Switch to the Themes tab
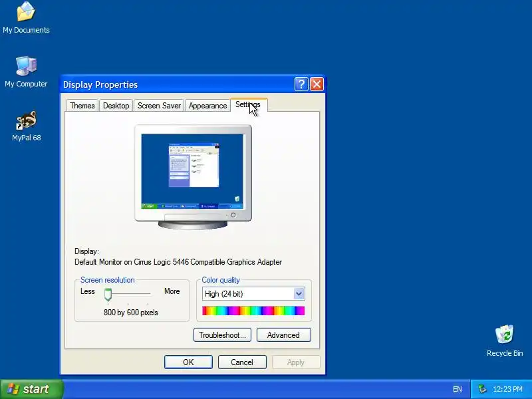Screen dimensions: 532x399 coord(82,106)
